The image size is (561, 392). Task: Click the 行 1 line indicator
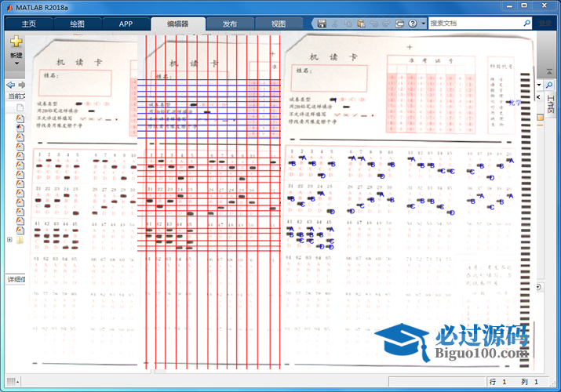497,382
